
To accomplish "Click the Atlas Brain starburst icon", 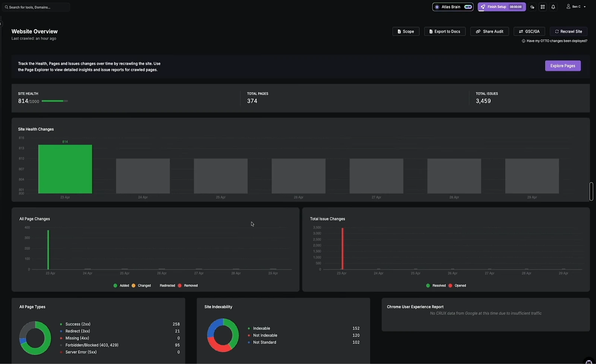I will (x=437, y=7).
